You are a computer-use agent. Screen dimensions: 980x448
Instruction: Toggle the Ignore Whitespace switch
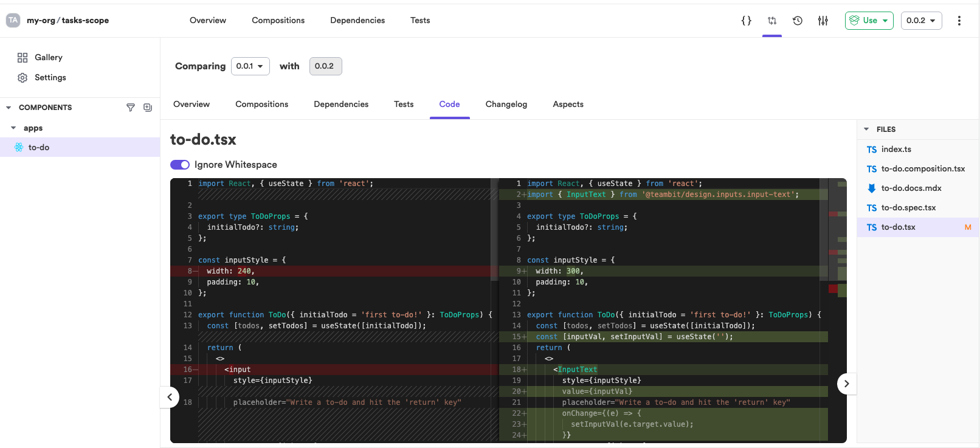[x=180, y=165]
